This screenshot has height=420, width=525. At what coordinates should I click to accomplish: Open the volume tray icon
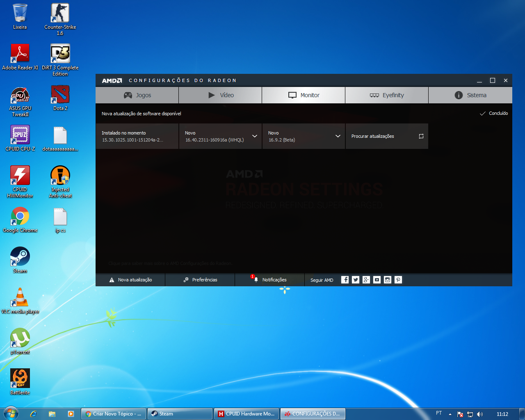[480, 414]
